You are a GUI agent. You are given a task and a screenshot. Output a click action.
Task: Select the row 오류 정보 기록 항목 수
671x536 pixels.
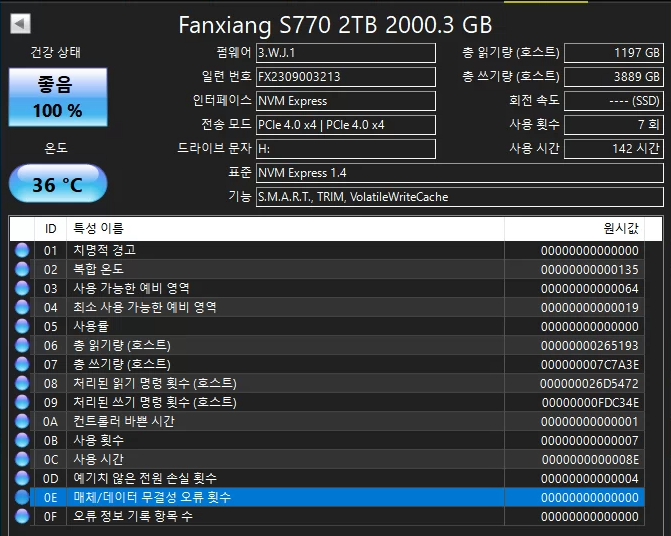pos(327,516)
